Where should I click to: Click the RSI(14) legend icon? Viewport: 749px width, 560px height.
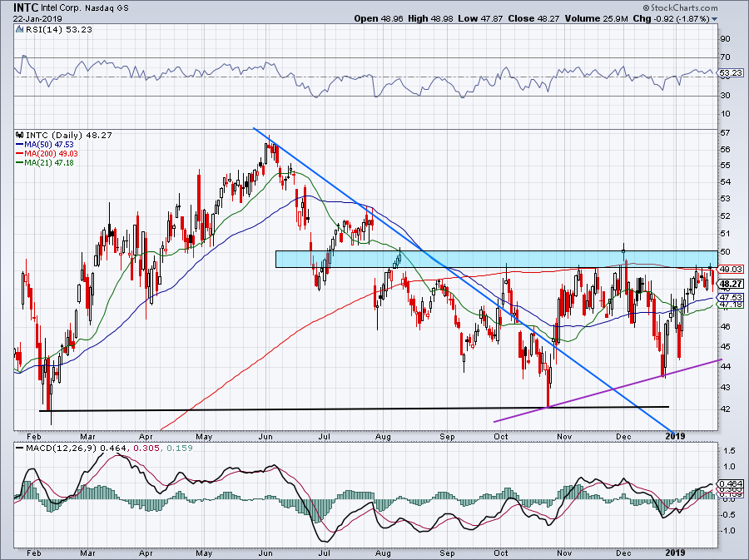tap(19, 30)
